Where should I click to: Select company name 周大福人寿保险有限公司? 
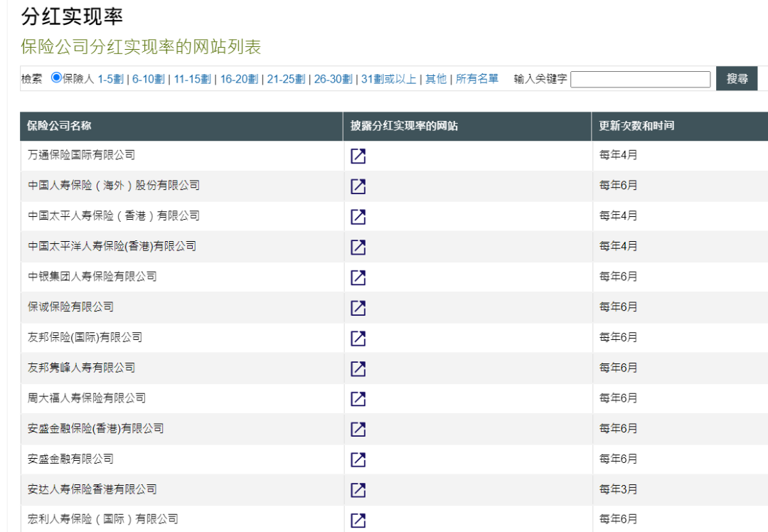[87, 398]
